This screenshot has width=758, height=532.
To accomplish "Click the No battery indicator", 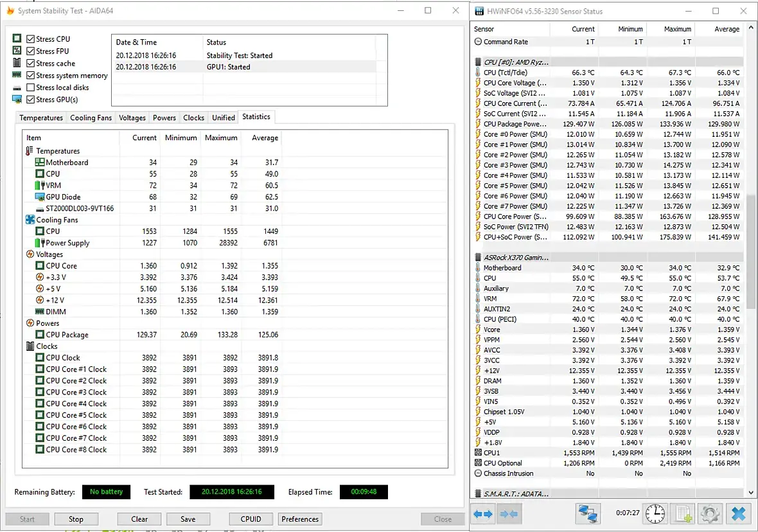I will pyautogui.click(x=107, y=492).
